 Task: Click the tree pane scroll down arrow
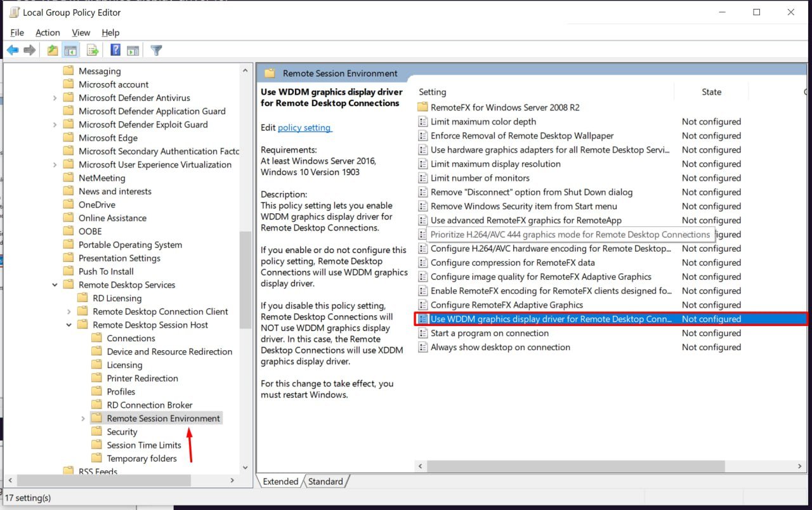pyautogui.click(x=246, y=468)
